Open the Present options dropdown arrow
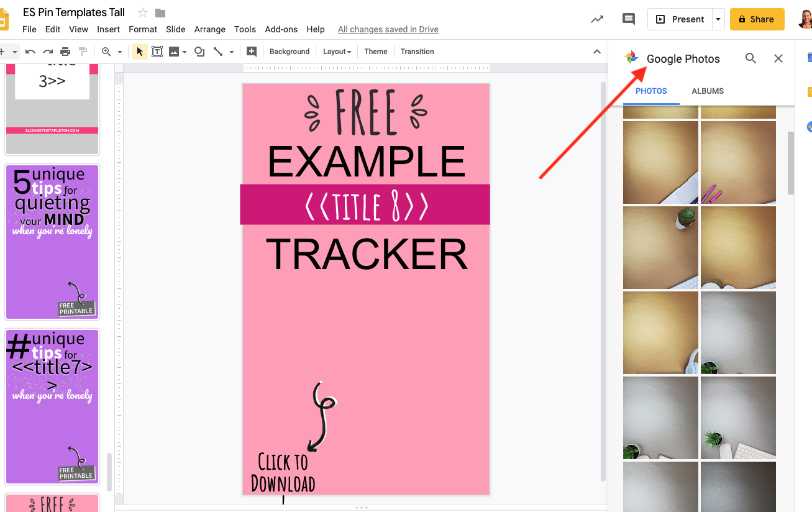Image resolution: width=812 pixels, height=512 pixels. tap(718, 19)
